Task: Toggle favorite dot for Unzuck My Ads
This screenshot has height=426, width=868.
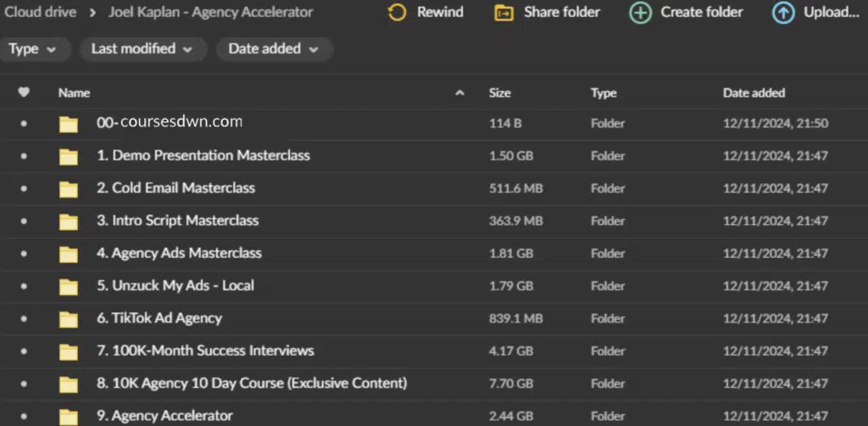Action: [23, 286]
